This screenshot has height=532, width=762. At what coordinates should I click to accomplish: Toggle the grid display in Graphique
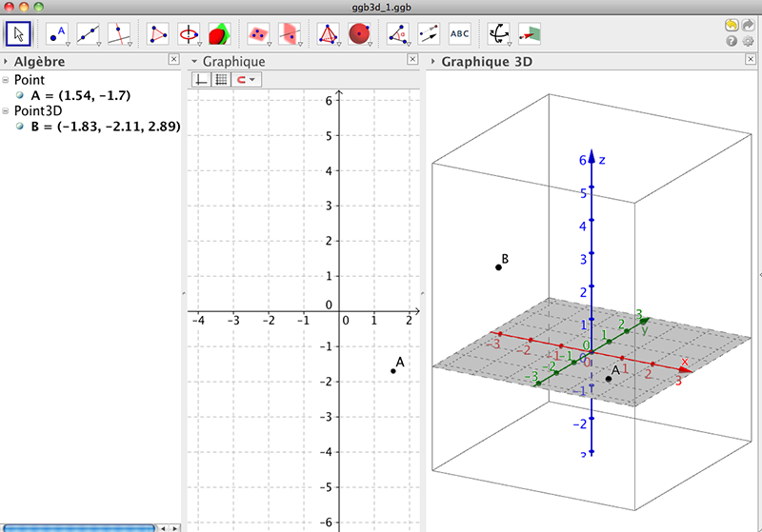(x=221, y=79)
